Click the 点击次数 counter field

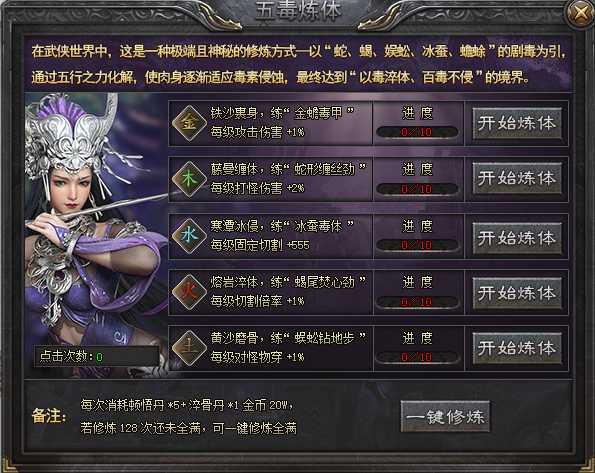click(96, 356)
